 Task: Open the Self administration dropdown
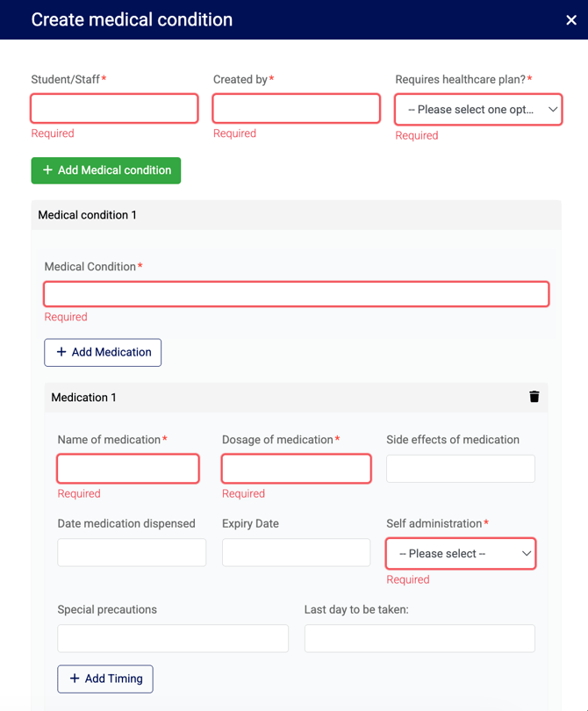tap(461, 554)
